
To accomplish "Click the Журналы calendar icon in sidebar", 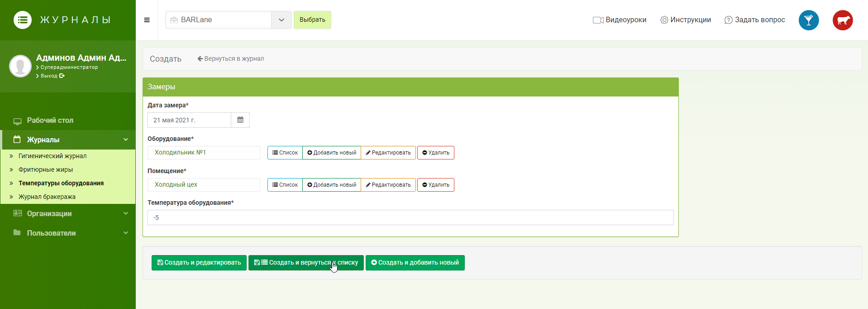I will pos(17,140).
